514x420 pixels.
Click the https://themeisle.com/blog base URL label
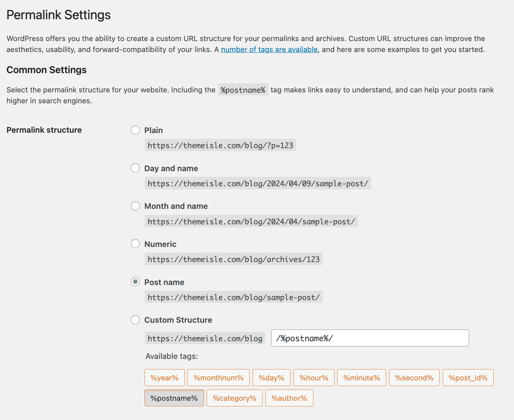(x=205, y=338)
